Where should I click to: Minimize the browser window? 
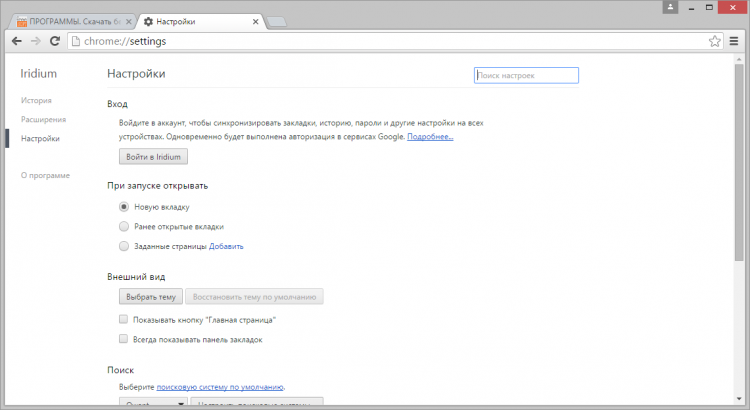(x=691, y=8)
